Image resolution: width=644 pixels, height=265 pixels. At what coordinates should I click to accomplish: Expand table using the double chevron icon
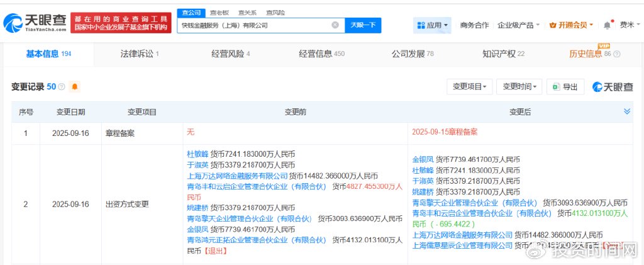click(627, 112)
